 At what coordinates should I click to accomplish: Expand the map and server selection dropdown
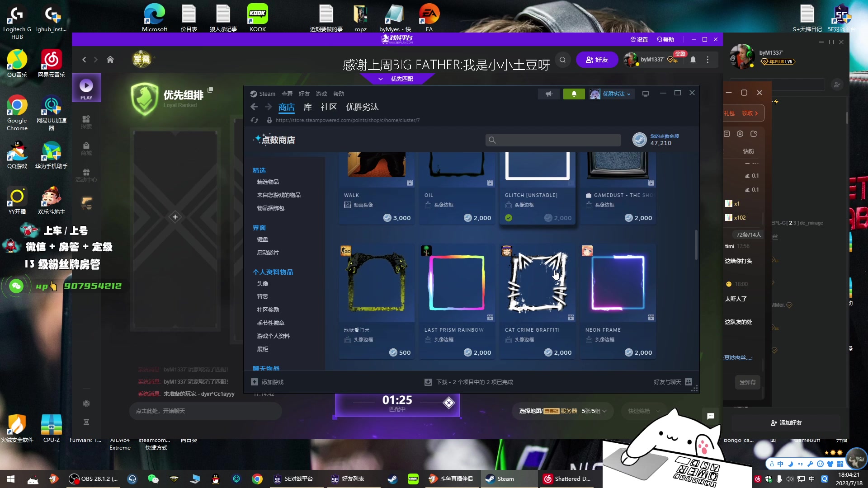[563, 411]
